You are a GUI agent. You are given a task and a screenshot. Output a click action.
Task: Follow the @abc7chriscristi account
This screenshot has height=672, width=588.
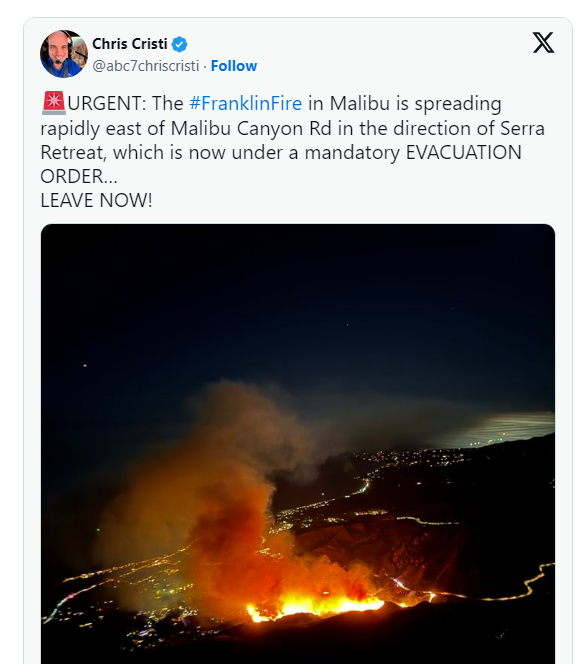234,66
